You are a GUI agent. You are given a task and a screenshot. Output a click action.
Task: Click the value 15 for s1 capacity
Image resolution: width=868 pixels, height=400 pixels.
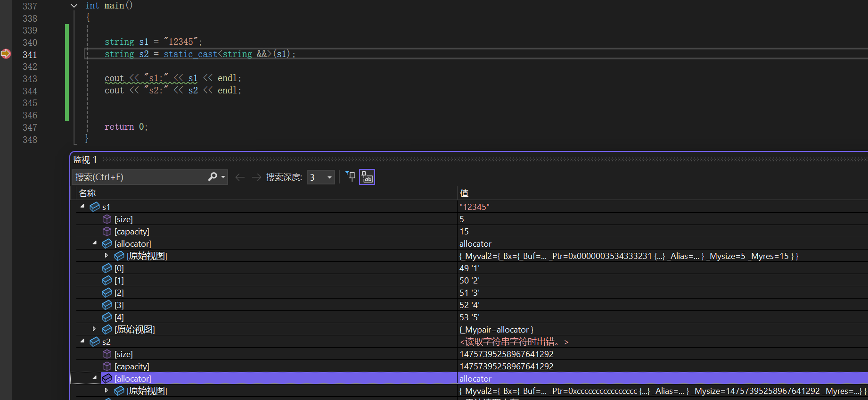point(464,231)
